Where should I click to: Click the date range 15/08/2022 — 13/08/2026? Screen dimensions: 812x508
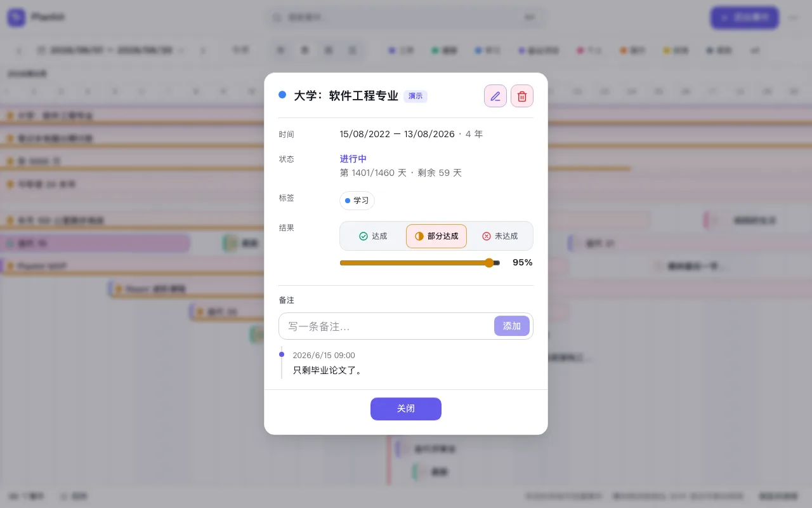(397, 134)
